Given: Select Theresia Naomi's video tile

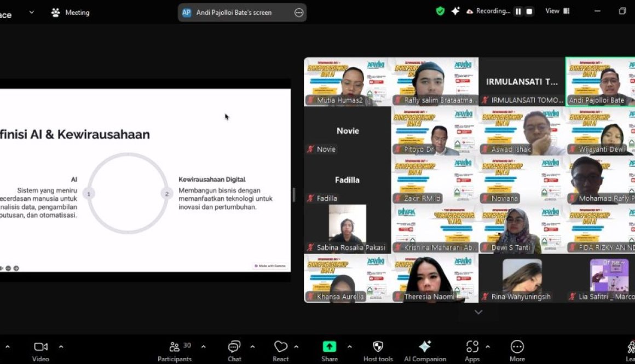Looking at the screenshot, I should (435, 278).
